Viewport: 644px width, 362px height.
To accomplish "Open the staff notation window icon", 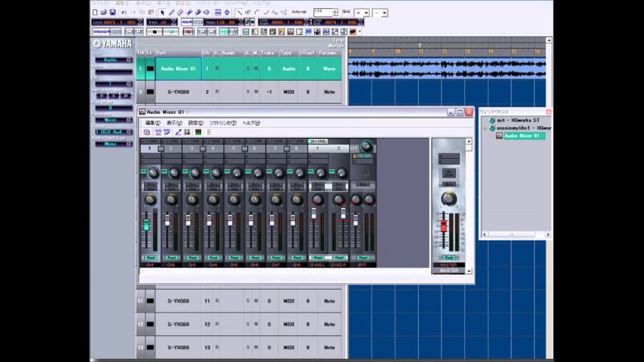I will coord(264,31).
